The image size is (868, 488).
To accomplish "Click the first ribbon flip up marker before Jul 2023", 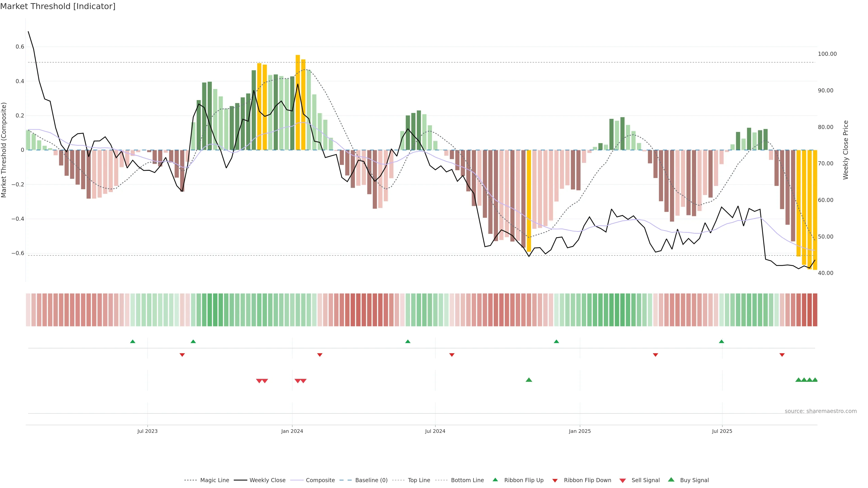I will click(x=133, y=342).
